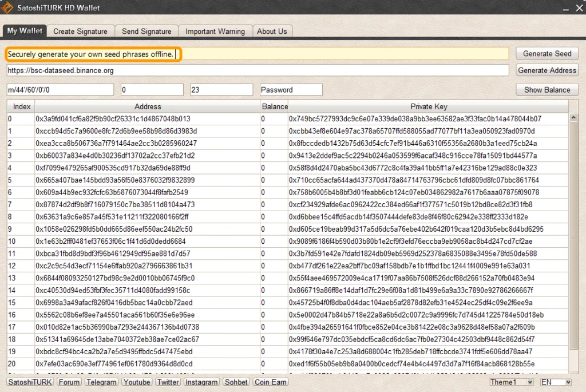Open the Youtube link
The height and width of the screenshot is (392, 586).
click(x=137, y=382)
